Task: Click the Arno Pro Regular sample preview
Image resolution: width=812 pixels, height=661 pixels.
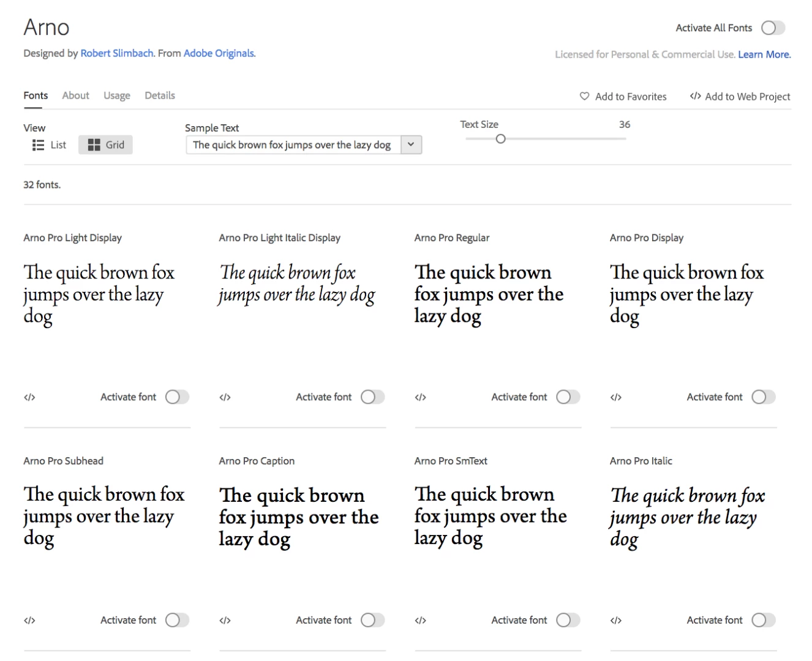Action: 489,294
